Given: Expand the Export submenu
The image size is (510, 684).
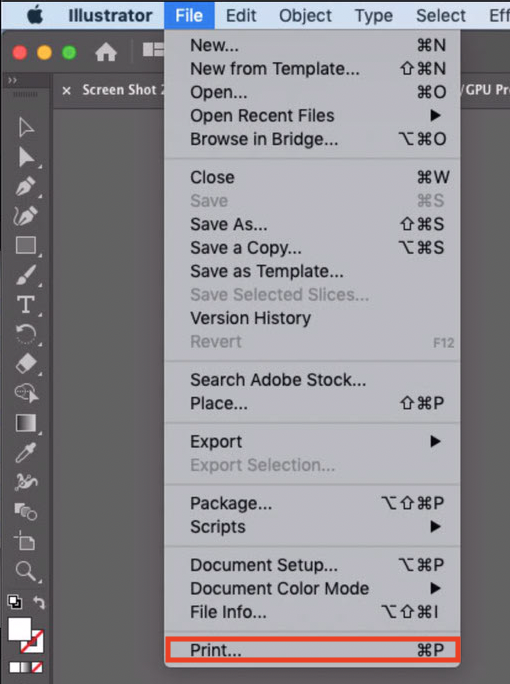Looking at the screenshot, I should (312, 441).
